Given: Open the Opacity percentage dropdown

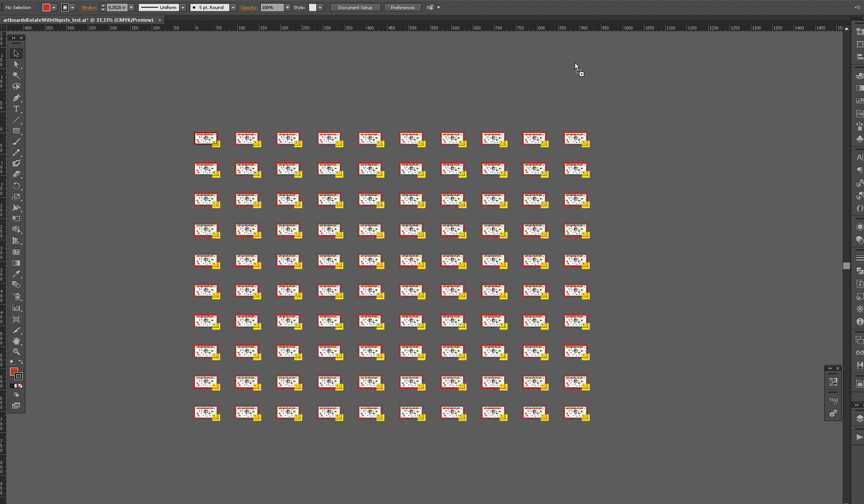Looking at the screenshot, I should tap(287, 7).
